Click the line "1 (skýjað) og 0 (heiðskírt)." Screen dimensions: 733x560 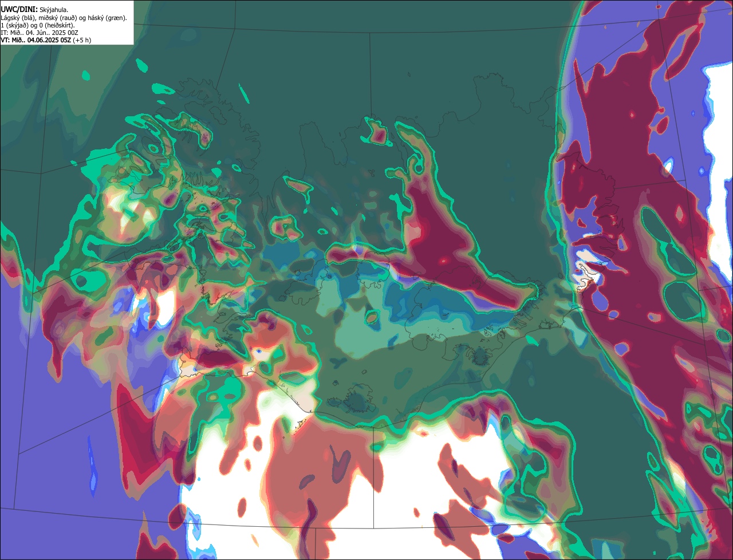coord(38,25)
